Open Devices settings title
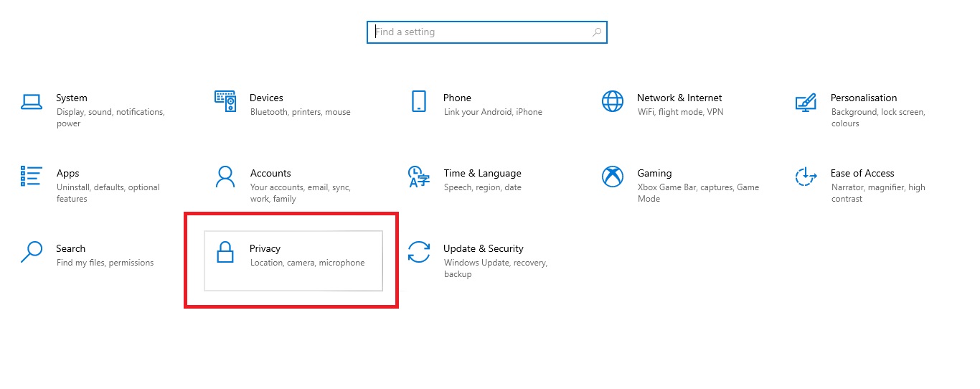Image resolution: width=980 pixels, height=389 pixels. pos(266,98)
